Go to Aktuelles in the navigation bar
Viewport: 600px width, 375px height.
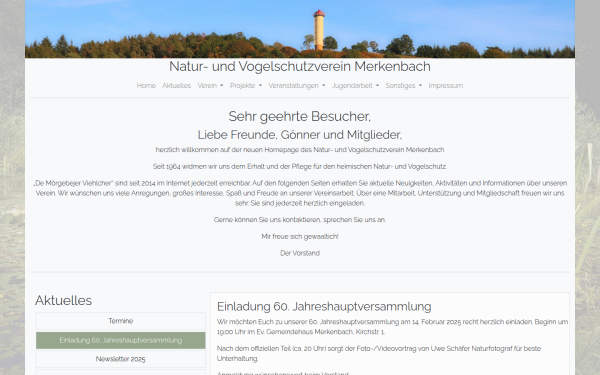point(176,86)
